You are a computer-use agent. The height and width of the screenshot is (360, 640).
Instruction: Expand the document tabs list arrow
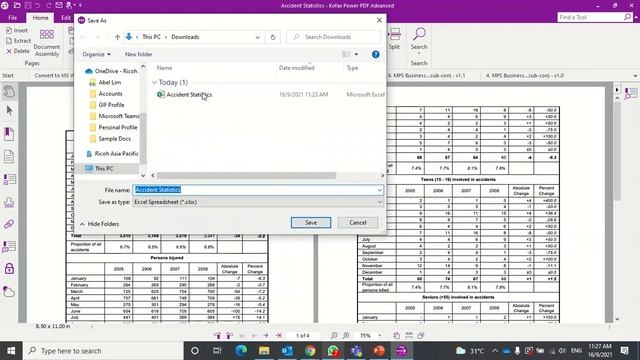(x=635, y=76)
